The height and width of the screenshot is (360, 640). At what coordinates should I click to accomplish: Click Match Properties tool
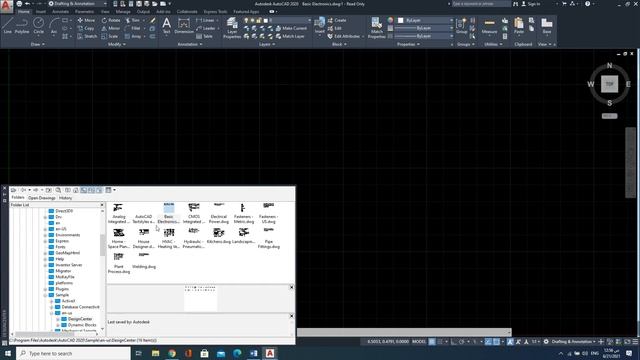click(376, 28)
